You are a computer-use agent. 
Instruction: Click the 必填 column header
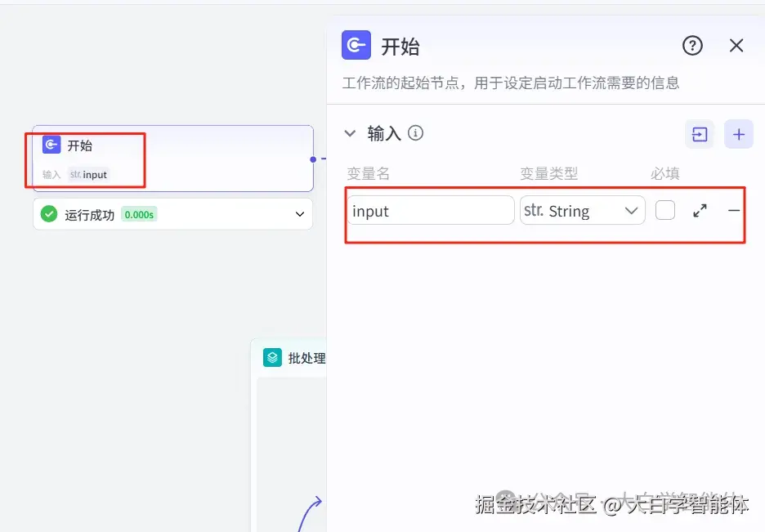[665, 173]
